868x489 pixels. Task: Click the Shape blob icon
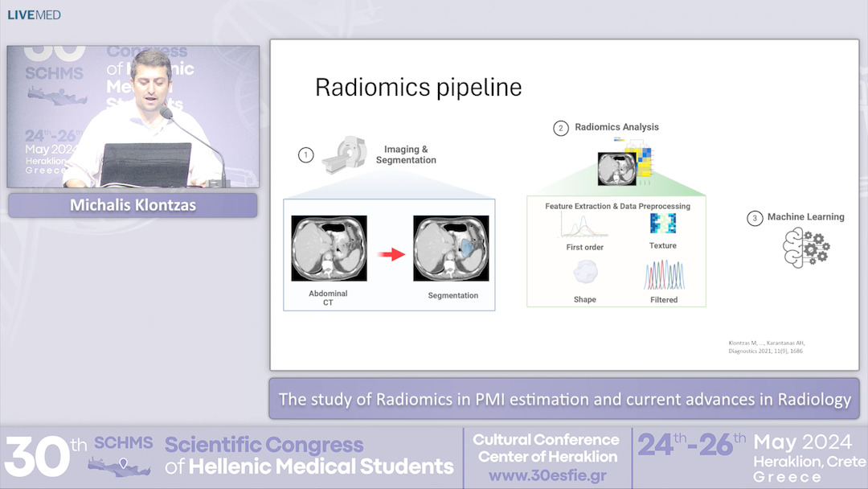(x=585, y=273)
